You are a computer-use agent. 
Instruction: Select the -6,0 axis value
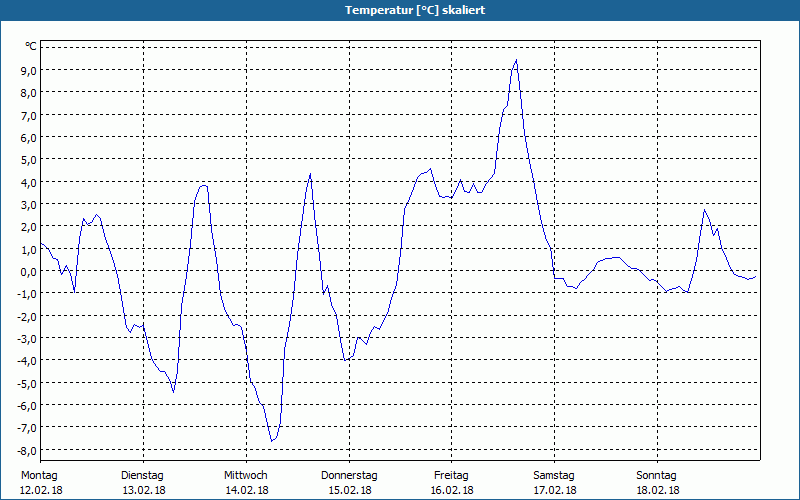[x=27, y=406]
